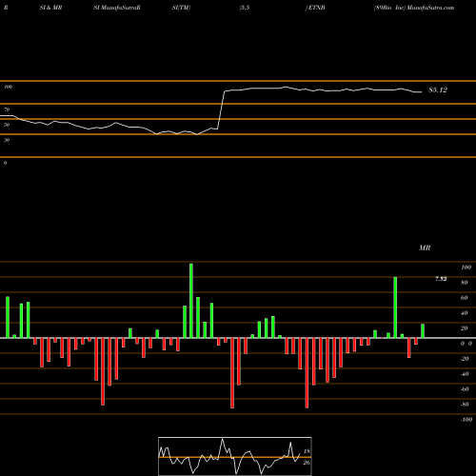Select the 'SI(TM)' header text

[x=181, y=8]
